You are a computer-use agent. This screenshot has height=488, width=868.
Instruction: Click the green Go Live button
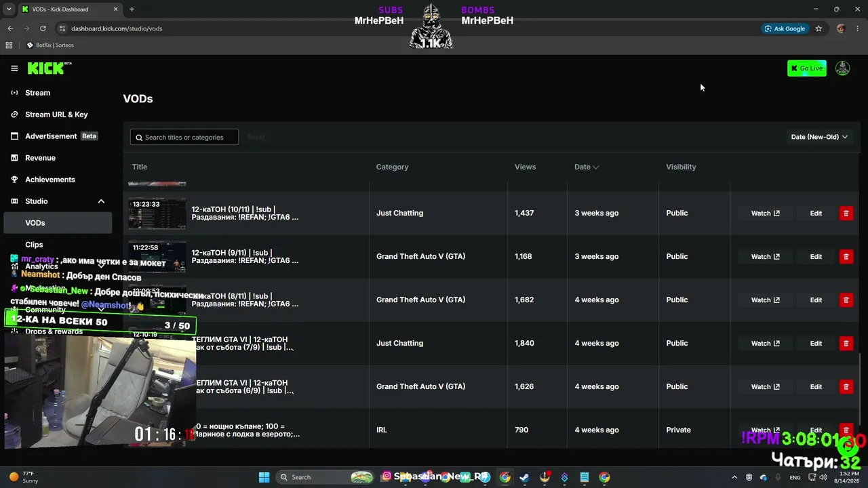coord(807,68)
